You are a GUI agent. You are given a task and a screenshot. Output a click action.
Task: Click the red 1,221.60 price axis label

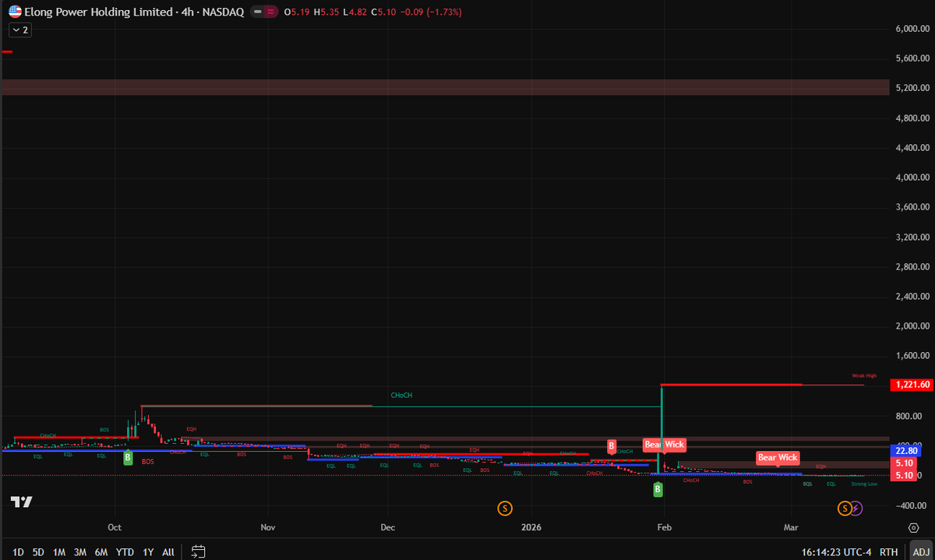(x=910, y=384)
